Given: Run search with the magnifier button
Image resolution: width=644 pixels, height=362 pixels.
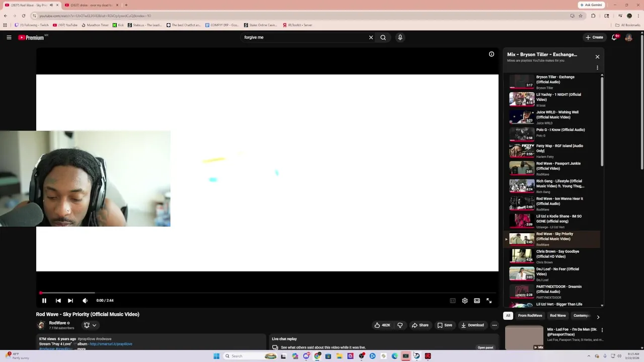Looking at the screenshot, I should 383,37.
